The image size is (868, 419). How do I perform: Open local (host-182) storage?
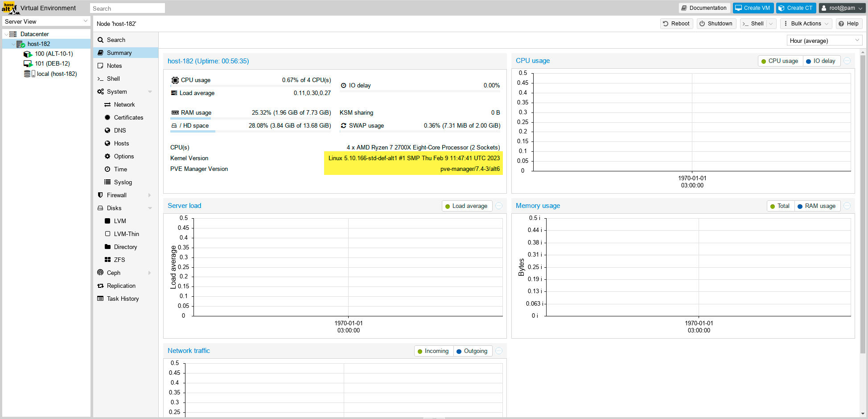coord(57,74)
